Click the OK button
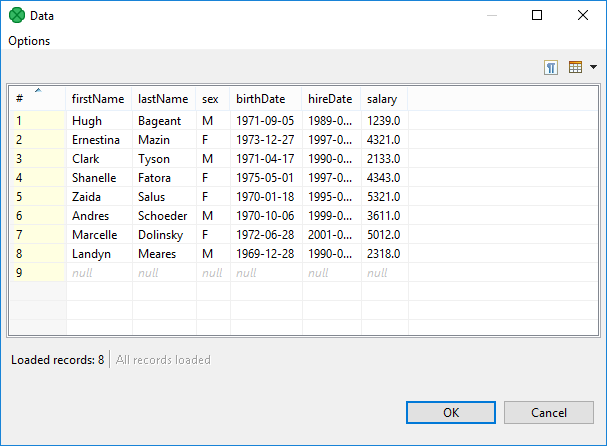This screenshot has height=446, width=607. (x=451, y=412)
